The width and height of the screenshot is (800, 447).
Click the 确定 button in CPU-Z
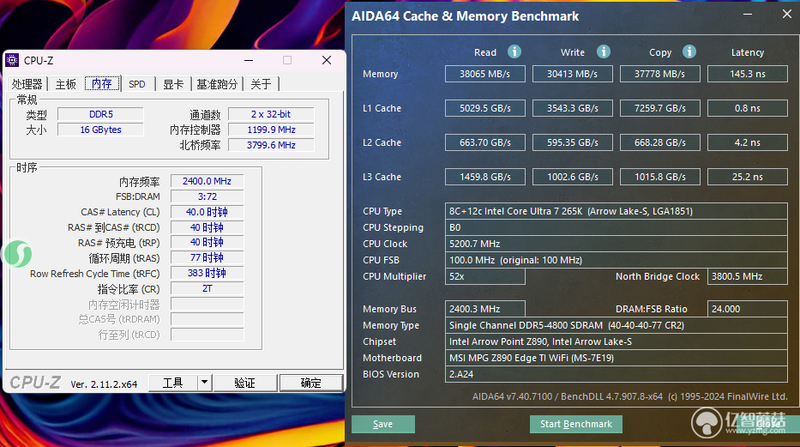[x=311, y=382]
